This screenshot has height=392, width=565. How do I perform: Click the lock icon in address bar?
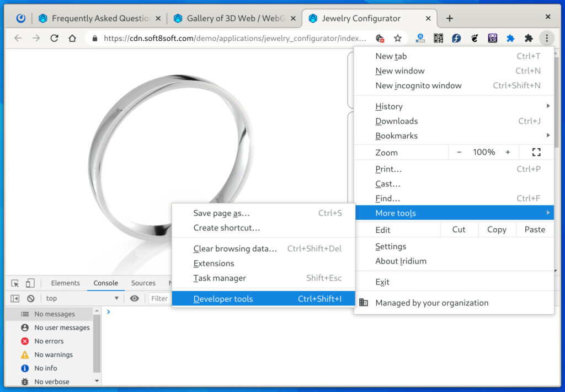[x=95, y=38]
